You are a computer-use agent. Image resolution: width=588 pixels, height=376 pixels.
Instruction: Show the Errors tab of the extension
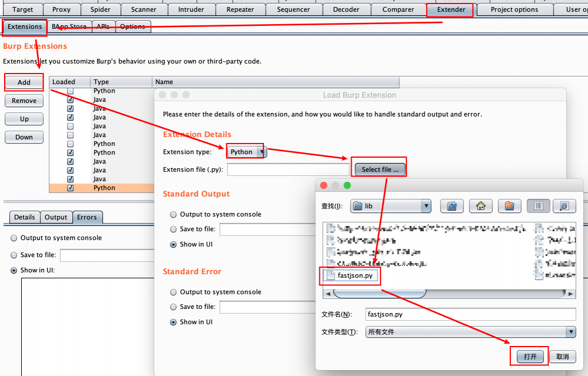pos(87,217)
